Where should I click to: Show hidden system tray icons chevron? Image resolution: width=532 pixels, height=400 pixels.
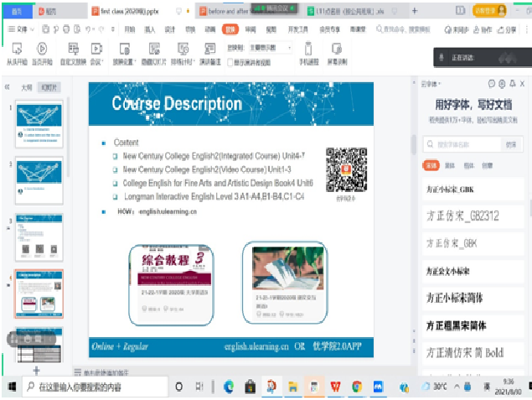[x=457, y=386]
